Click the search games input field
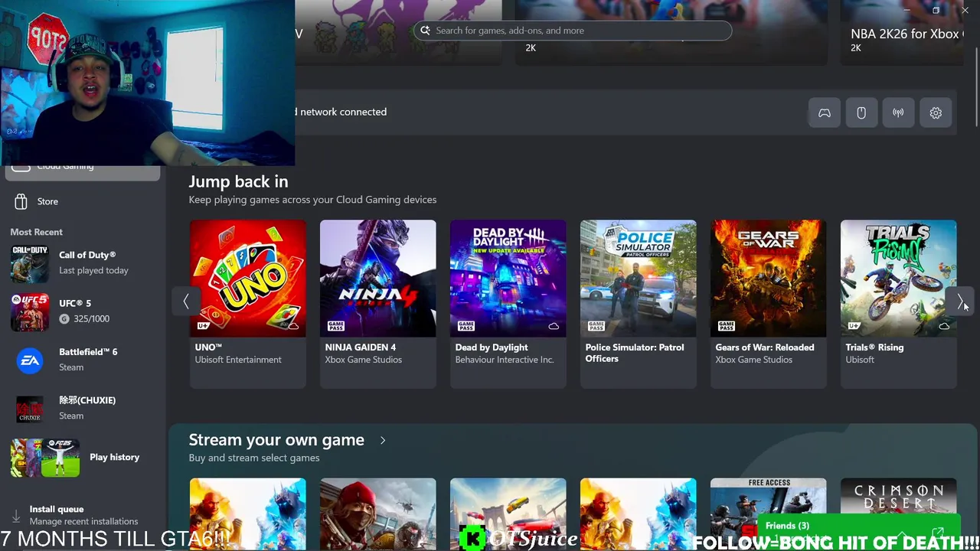This screenshot has height=551, width=980. 573,31
